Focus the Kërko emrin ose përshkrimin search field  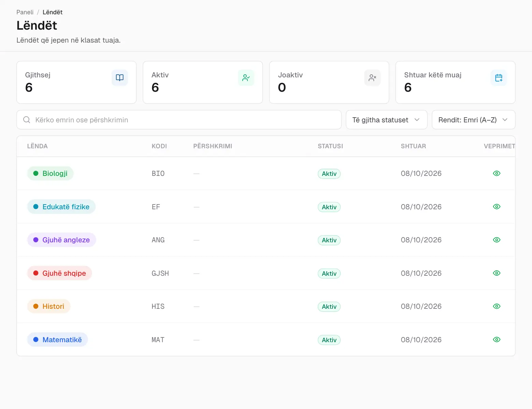pos(179,120)
